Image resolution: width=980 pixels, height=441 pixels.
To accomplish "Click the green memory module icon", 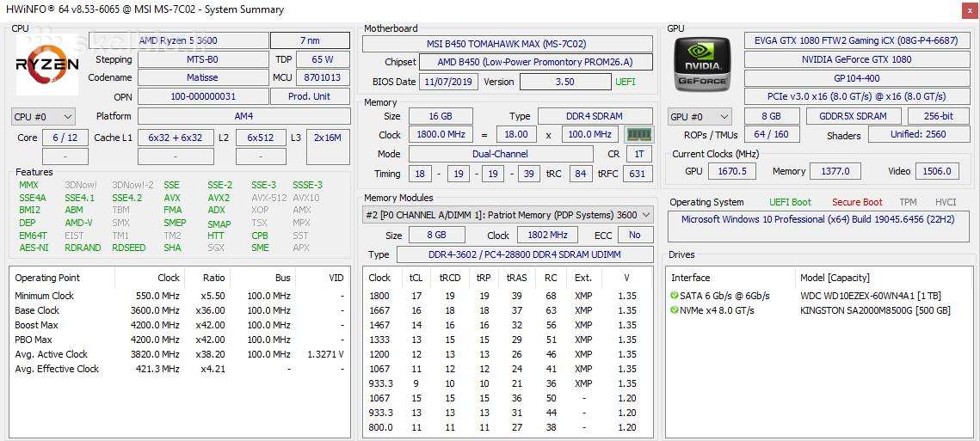I will (638, 134).
